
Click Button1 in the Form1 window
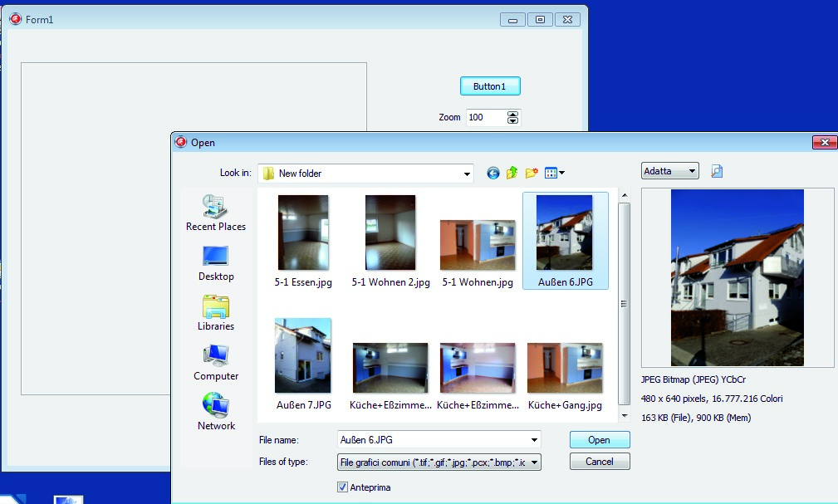coord(490,86)
